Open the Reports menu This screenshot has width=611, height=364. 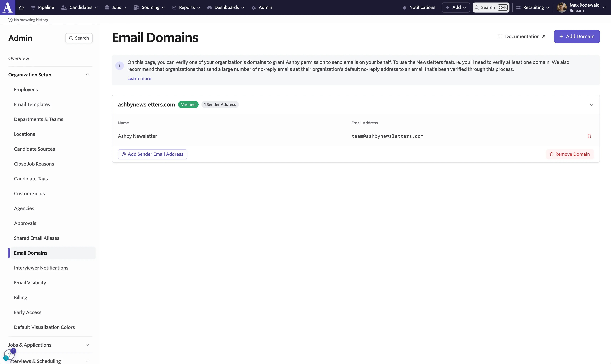pos(186,8)
